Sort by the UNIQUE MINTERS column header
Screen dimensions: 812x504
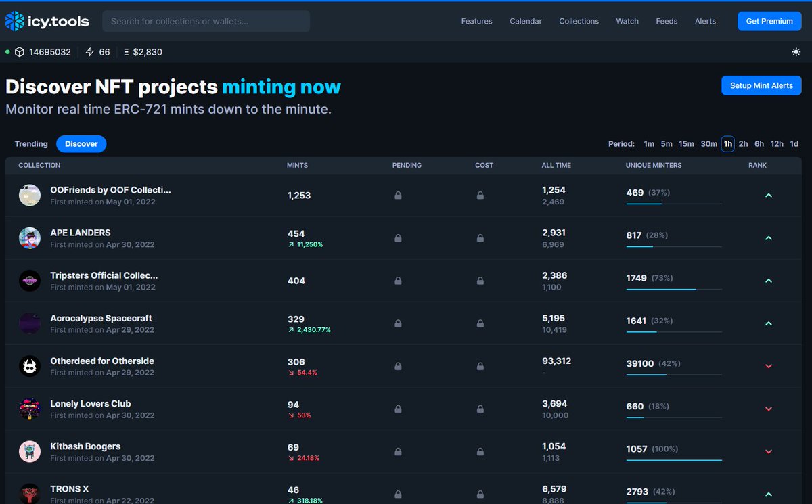click(654, 165)
